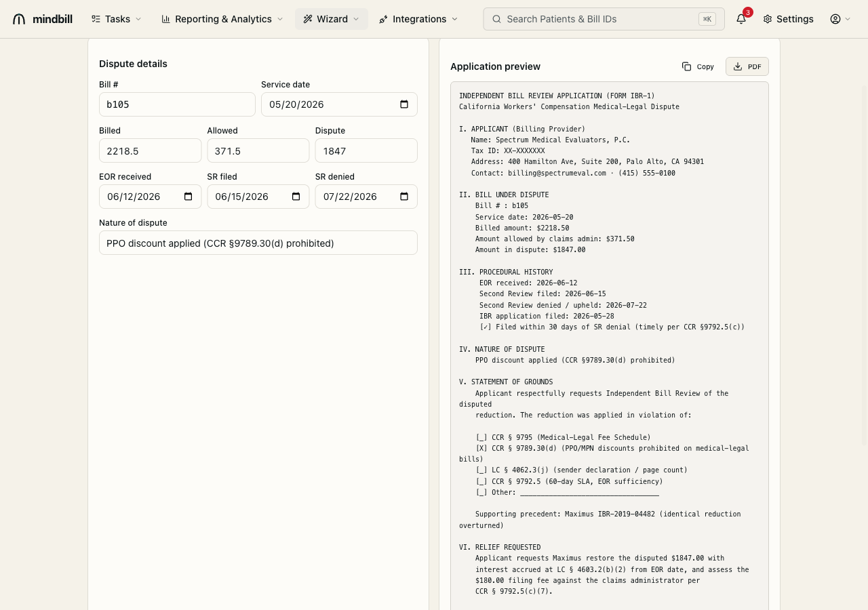The height and width of the screenshot is (610, 868).
Task: Click the Tasks checklist icon
Action: click(96, 19)
